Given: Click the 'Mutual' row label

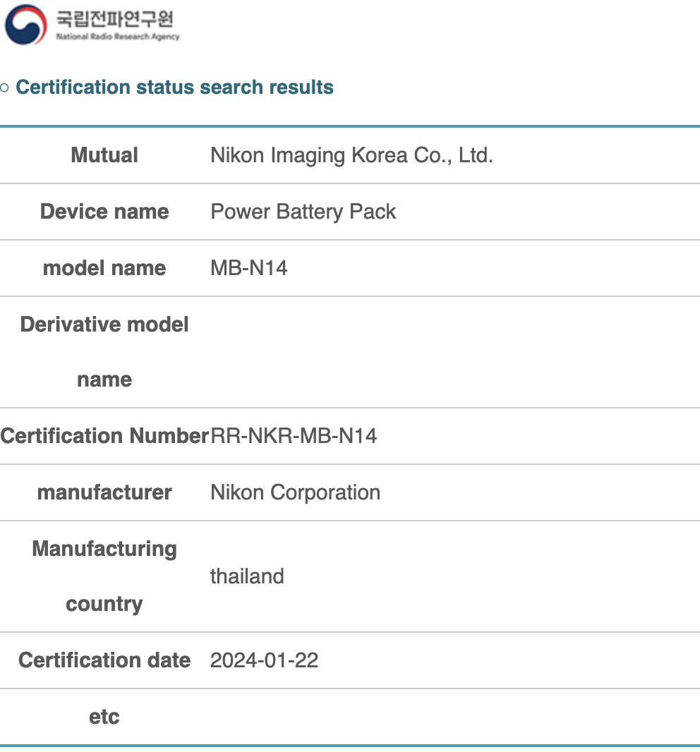Looking at the screenshot, I should pyautogui.click(x=104, y=155).
